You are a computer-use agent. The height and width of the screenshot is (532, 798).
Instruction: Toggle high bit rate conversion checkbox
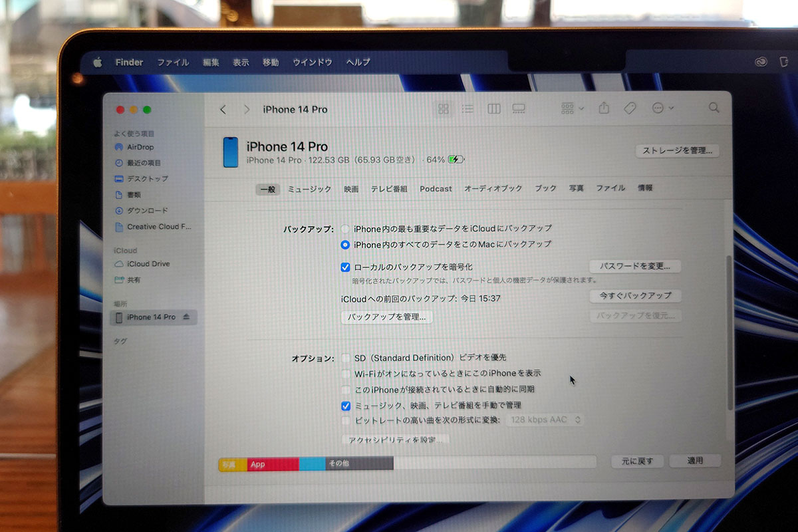[346, 421]
